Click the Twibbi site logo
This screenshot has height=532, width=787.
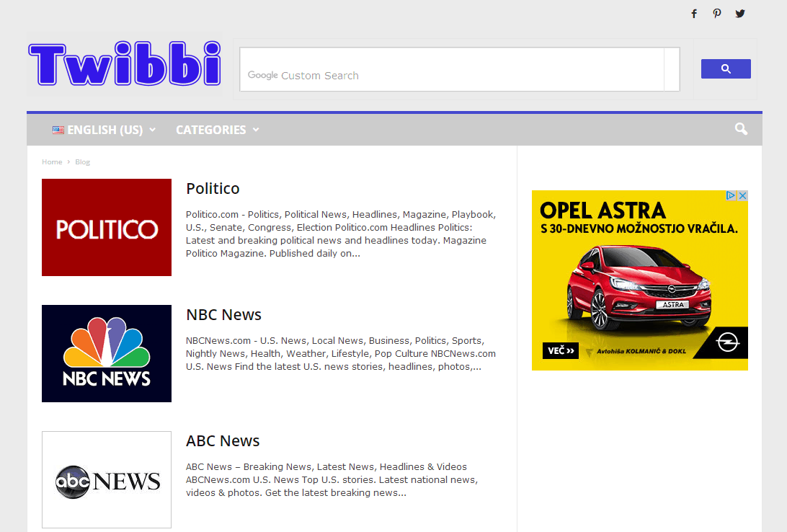[x=125, y=64]
